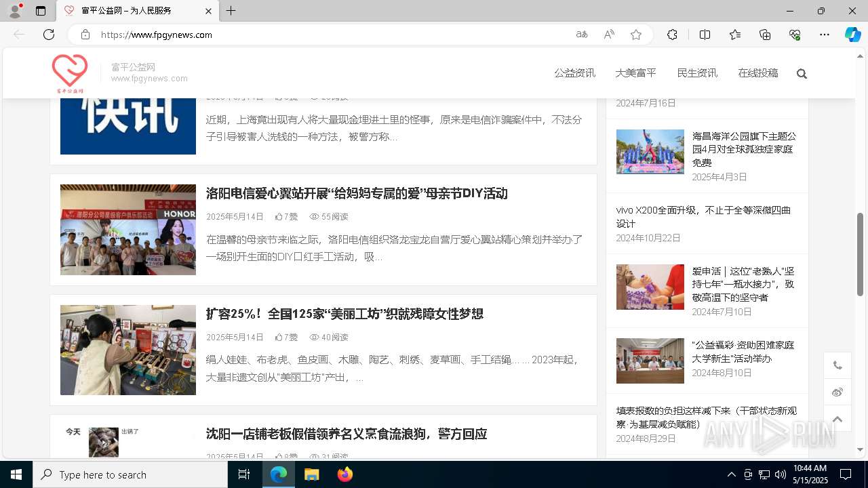Click the browser profile avatar icon
Screen dimensions: 868x488
15,11
